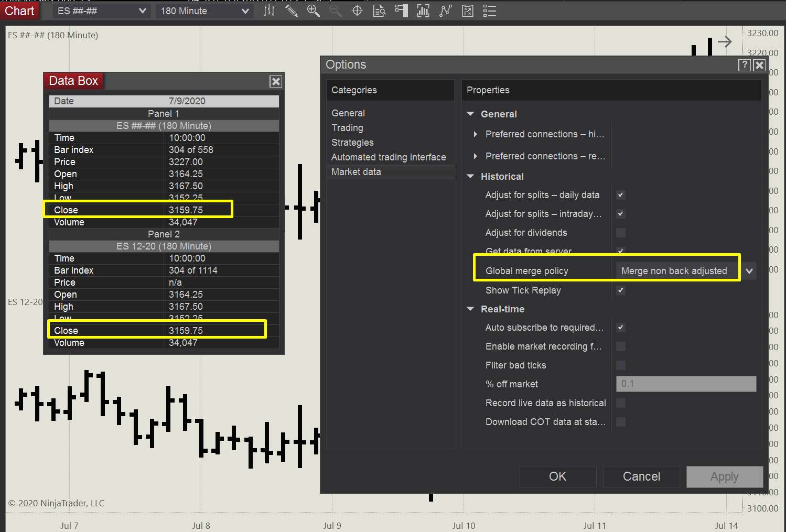786x532 pixels.
Task: Enable the Adjust for dividends checkbox
Action: [621, 233]
